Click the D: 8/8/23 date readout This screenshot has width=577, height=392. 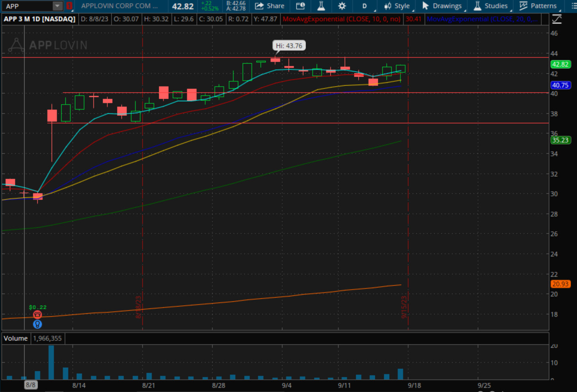(94, 19)
